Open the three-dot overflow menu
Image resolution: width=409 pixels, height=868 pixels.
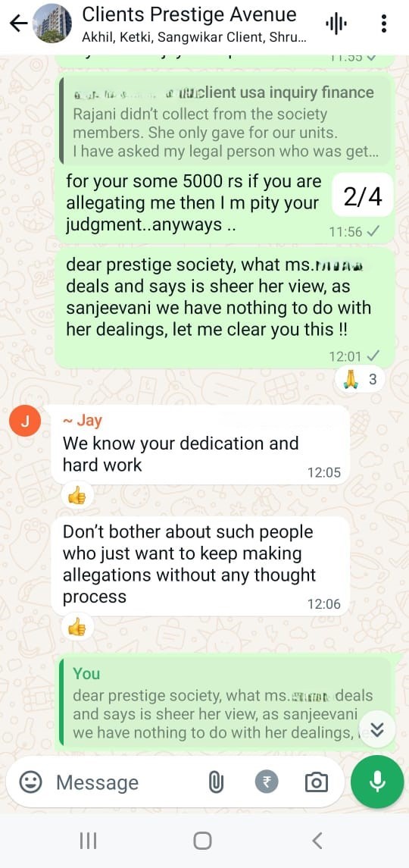click(x=383, y=24)
